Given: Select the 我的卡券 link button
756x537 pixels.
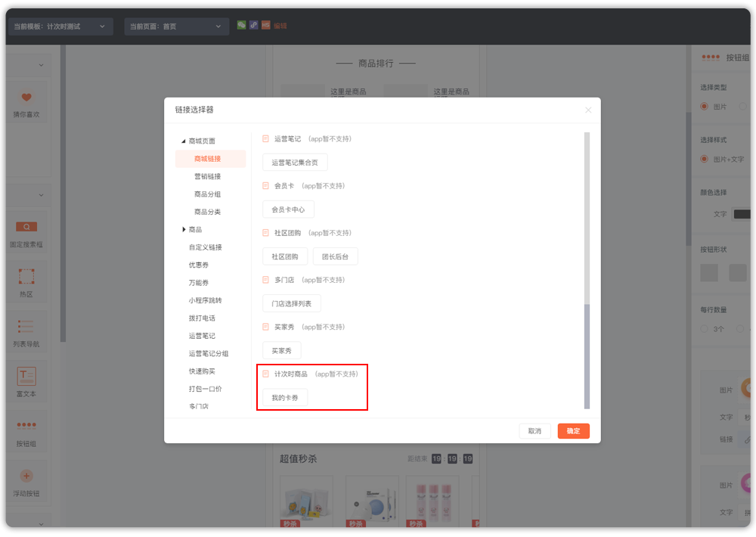Looking at the screenshot, I should point(285,398).
